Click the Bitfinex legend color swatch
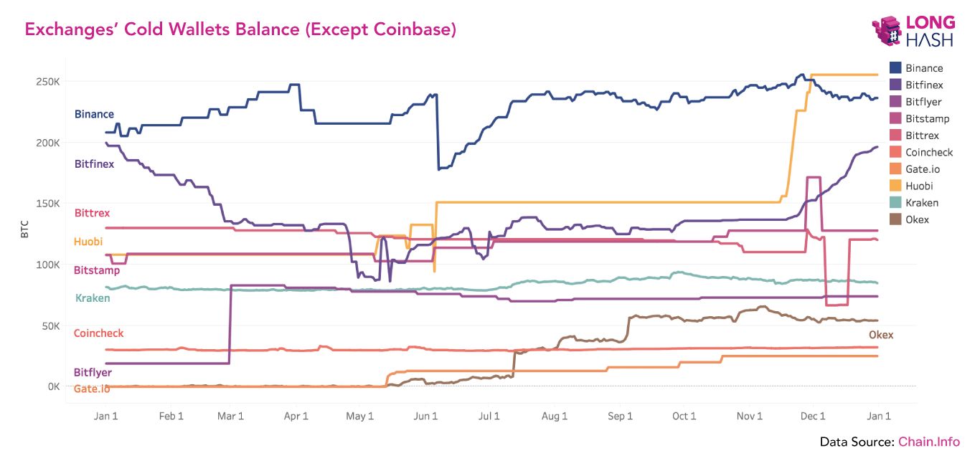The width and height of the screenshot is (980, 466). pyautogui.click(x=895, y=85)
